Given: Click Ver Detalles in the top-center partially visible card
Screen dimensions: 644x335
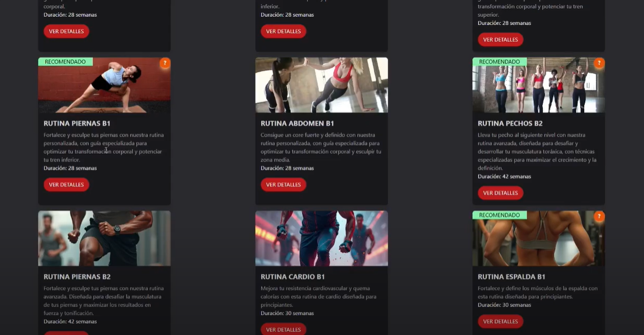Looking at the screenshot, I should [283, 31].
